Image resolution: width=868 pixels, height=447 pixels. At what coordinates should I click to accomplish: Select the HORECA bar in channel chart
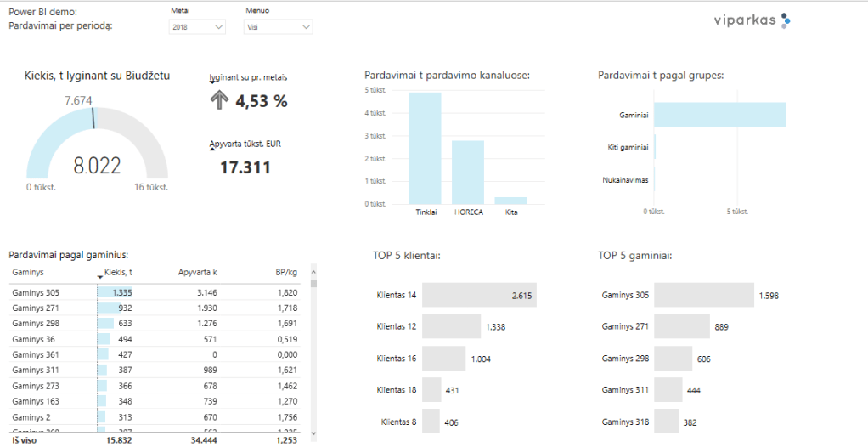(467, 172)
